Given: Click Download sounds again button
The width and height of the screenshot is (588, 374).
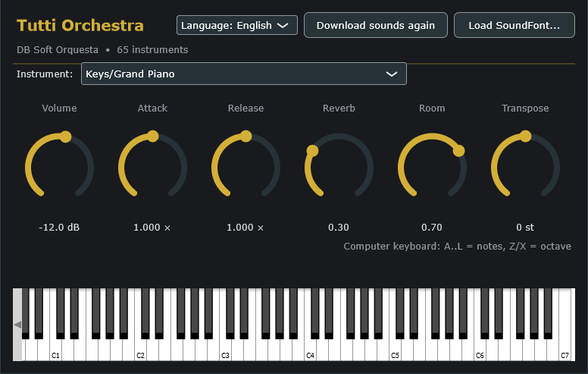Looking at the screenshot, I should (x=375, y=25).
